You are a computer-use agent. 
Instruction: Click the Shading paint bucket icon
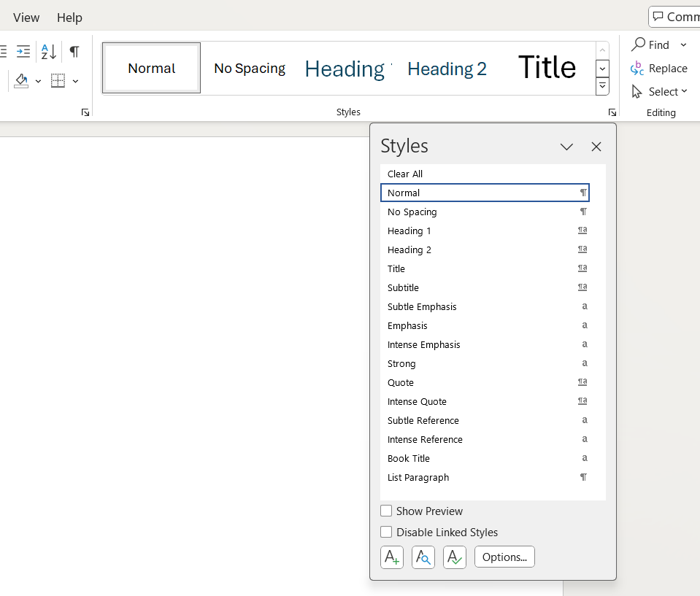pos(21,81)
